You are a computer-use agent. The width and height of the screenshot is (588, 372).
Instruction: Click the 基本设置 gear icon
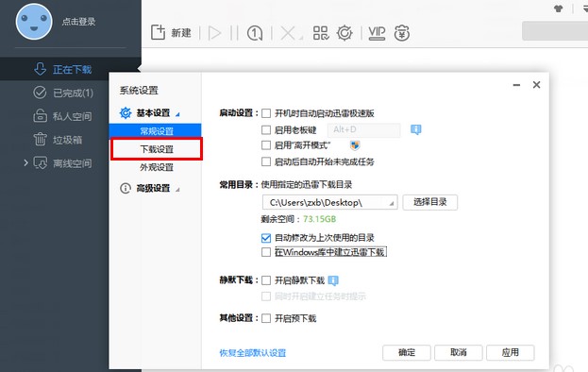[126, 113]
